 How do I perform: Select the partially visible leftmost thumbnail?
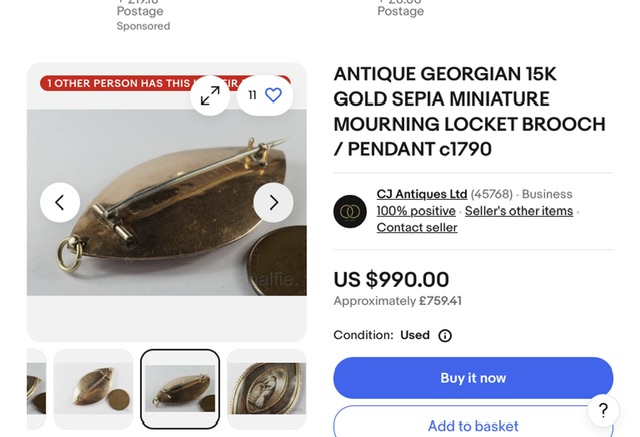tap(36, 389)
